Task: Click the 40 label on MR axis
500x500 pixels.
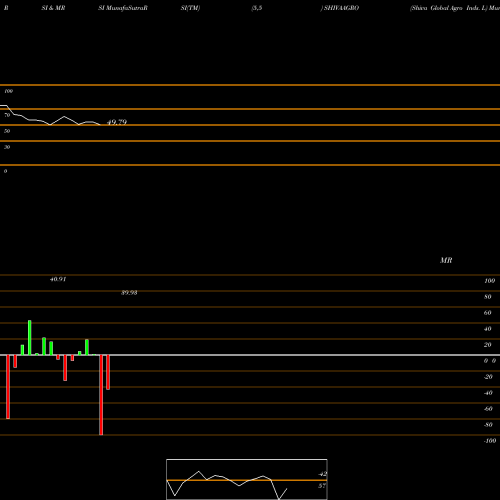Action: point(488,329)
